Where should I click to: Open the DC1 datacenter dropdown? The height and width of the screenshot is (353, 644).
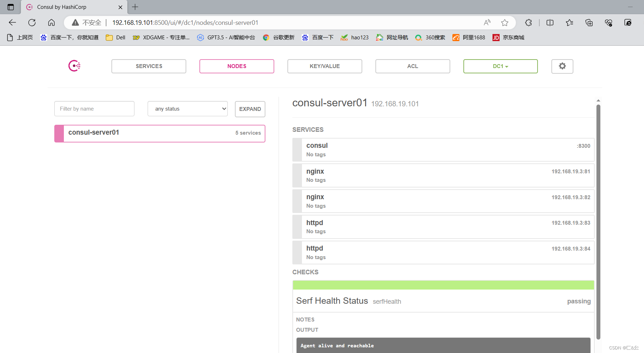pyautogui.click(x=500, y=66)
